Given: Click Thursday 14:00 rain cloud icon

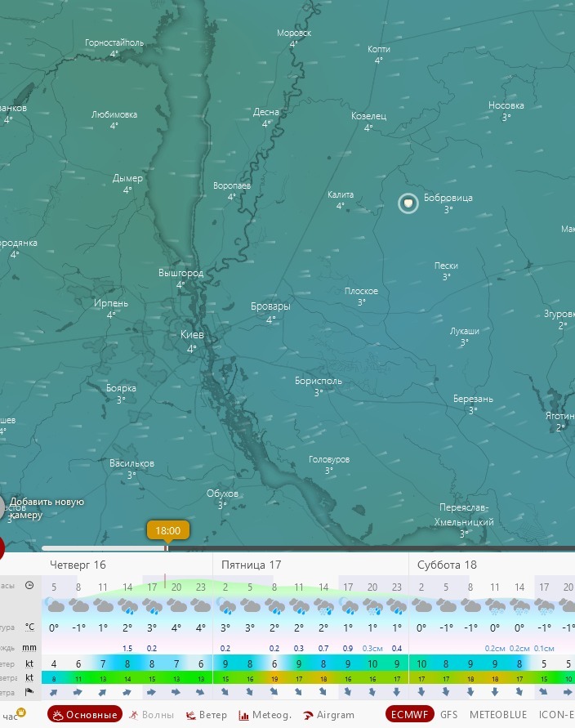Looking at the screenshot, I should pos(127,606).
